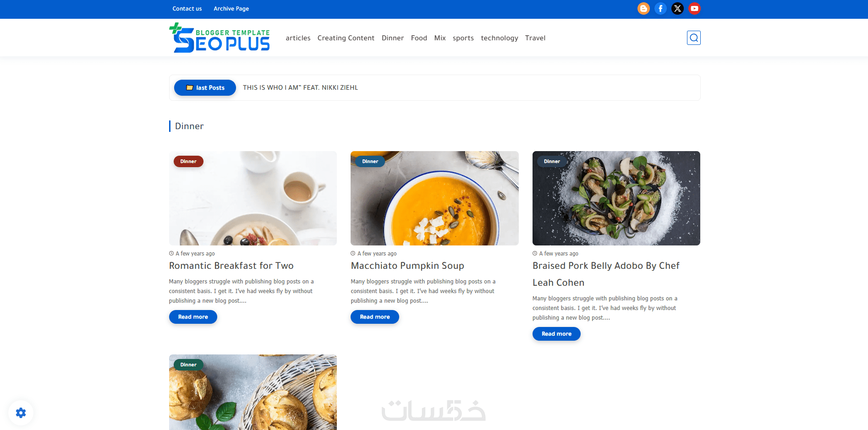The height and width of the screenshot is (430, 868).
Task: Open the settings gear icon
Action: point(21,413)
